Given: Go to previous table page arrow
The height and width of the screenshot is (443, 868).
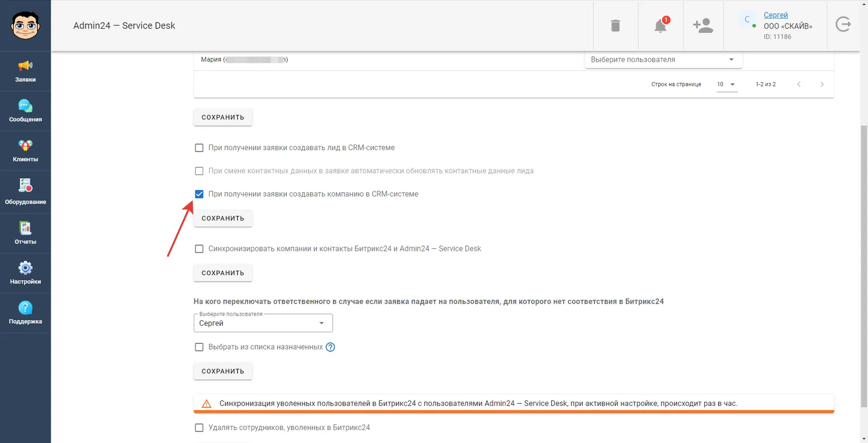Looking at the screenshot, I should [799, 84].
